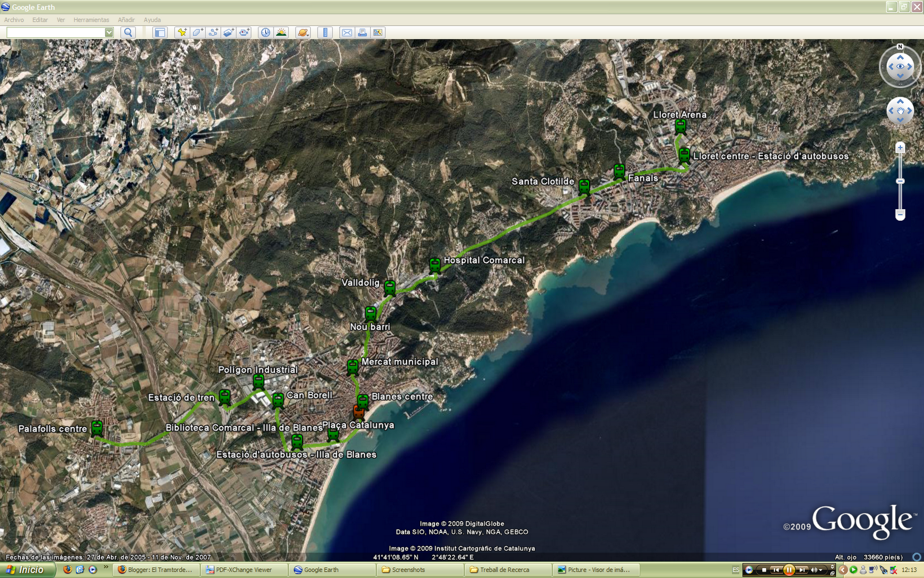
Task: Open the Archivo menu
Action: click(x=14, y=20)
